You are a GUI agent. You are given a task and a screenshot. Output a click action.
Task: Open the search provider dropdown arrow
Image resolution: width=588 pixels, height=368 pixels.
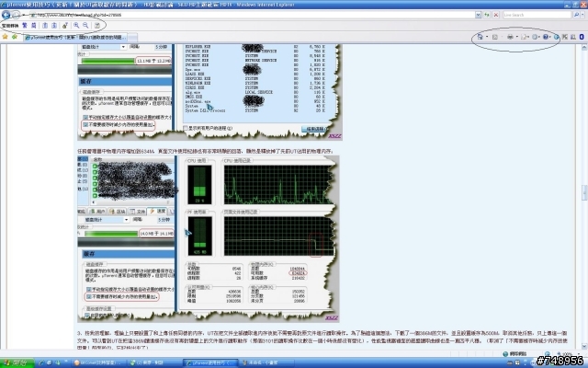(582, 15)
